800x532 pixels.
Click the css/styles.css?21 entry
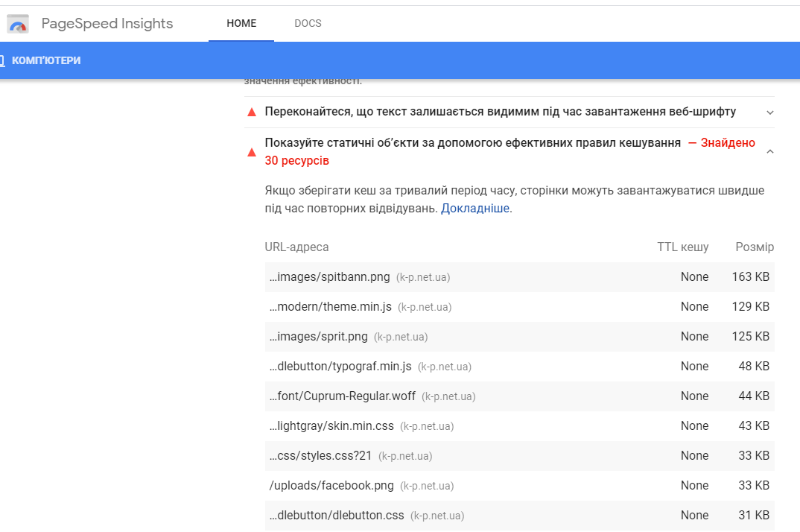coord(320,456)
